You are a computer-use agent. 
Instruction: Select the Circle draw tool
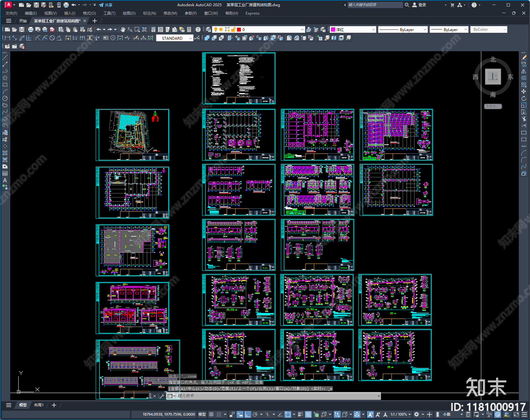(5, 98)
